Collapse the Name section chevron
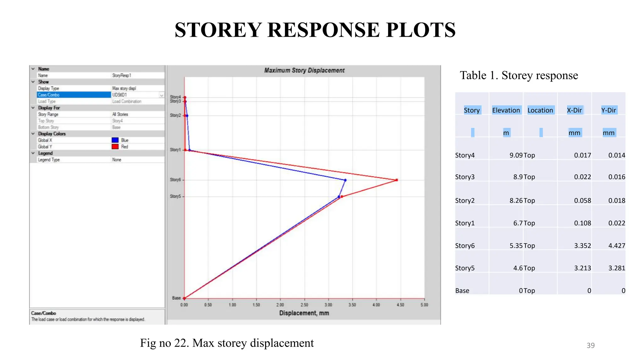 coord(33,69)
